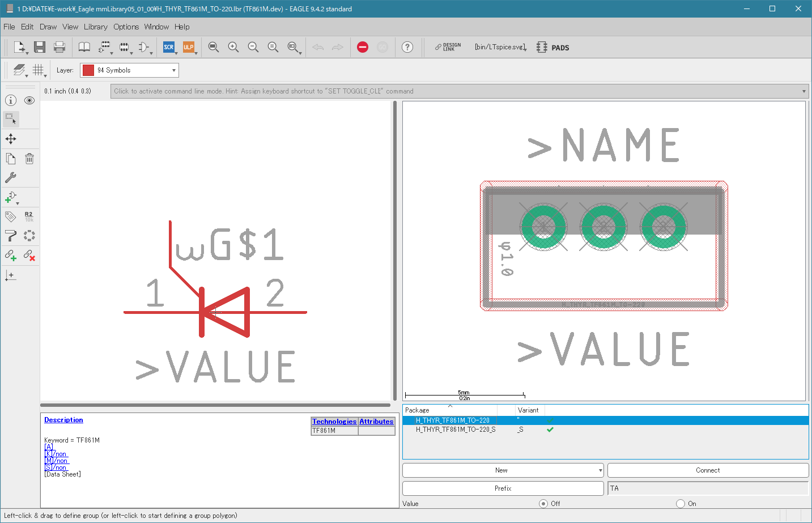Click the Zoom to fit icon
The image size is (812, 523).
tap(214, 47)
